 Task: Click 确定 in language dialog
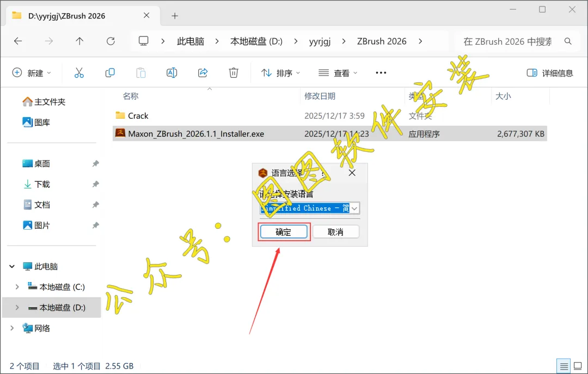[x=284, y=232]
